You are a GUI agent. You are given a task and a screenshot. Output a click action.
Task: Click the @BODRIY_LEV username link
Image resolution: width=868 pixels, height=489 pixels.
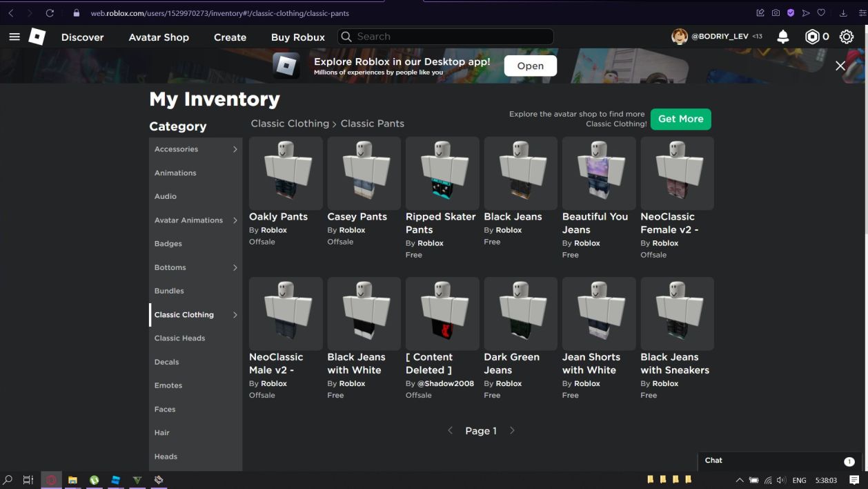click(720, 37)
